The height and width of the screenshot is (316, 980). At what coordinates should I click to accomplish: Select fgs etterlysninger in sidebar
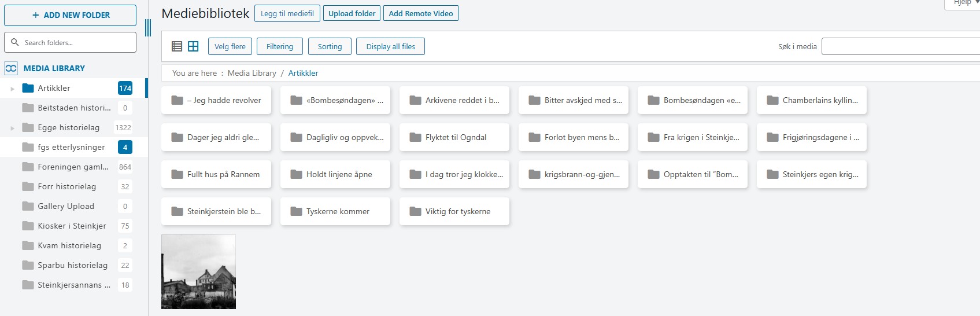coord(71,147)
